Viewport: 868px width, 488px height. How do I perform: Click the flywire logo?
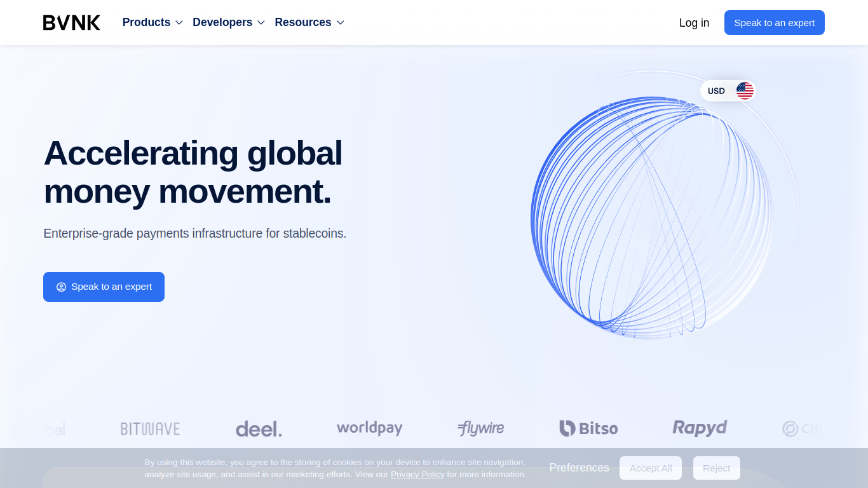[x=480, y=429]
